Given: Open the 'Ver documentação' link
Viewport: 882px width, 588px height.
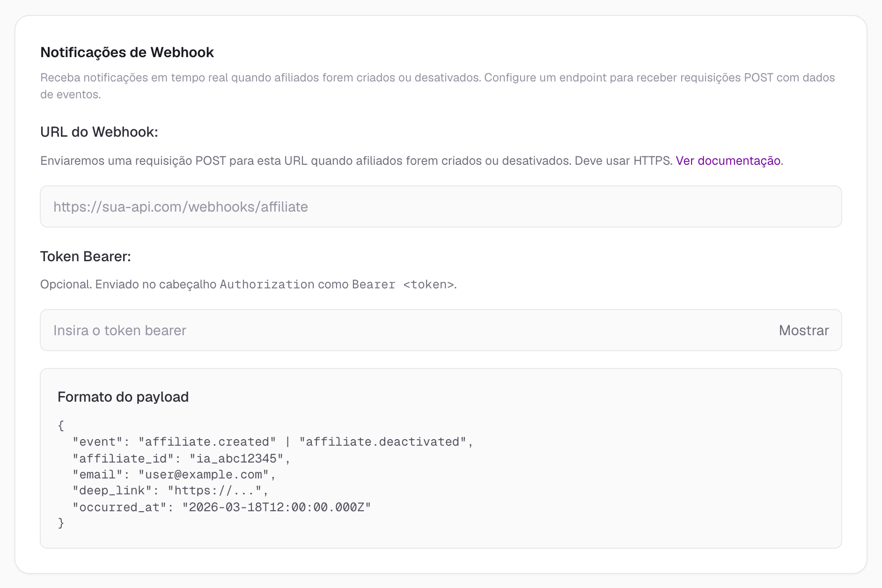Looking at the screenshot, I should 728,161.
